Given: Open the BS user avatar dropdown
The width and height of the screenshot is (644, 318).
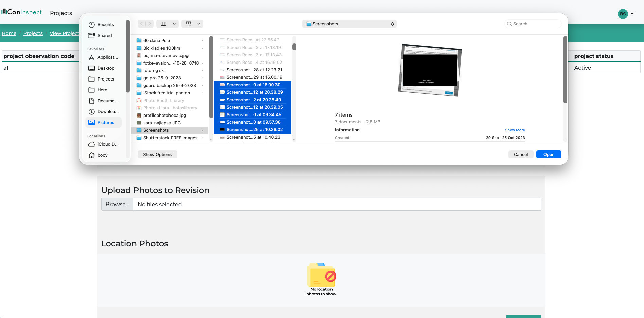Looking at the screenshot, I should (625, 14).
